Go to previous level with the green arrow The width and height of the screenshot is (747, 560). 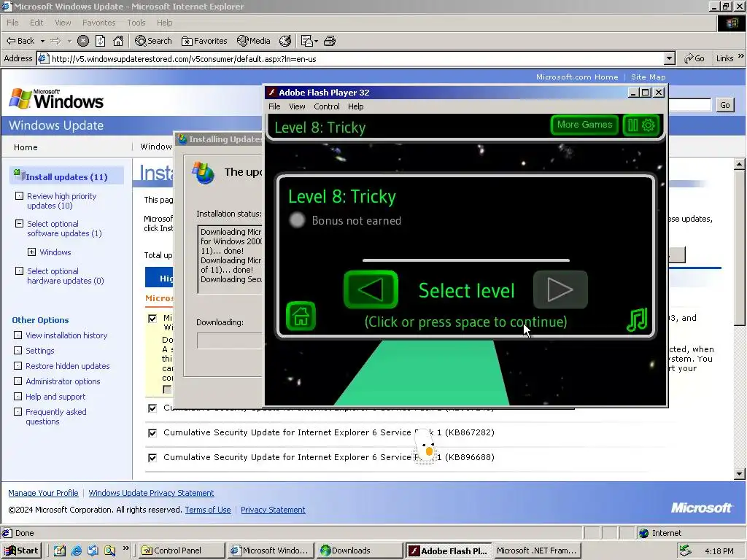click(371, 289)
